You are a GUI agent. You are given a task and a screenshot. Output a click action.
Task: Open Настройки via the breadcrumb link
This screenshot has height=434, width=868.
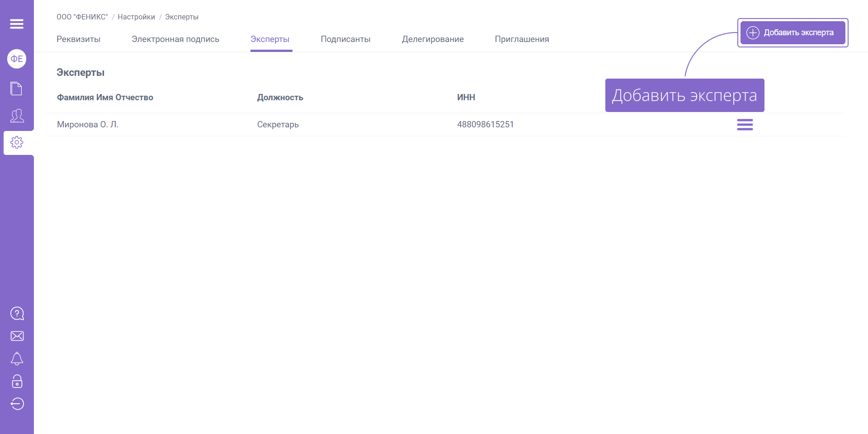[x=136, y=17]
